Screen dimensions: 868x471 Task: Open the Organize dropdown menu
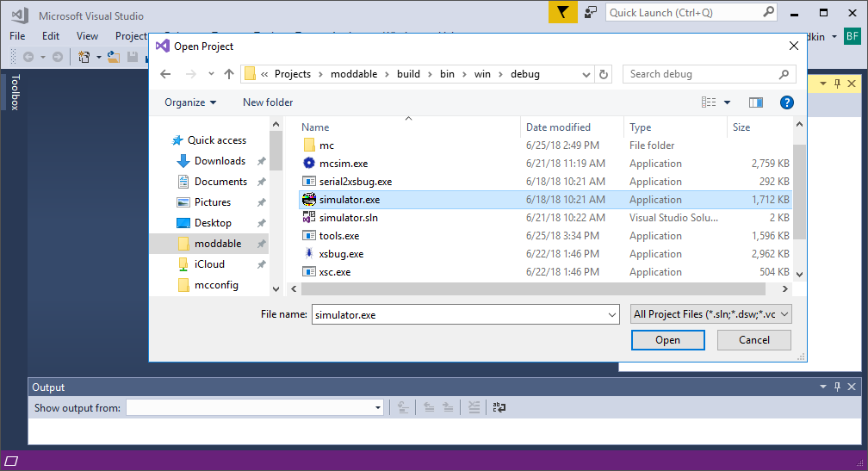[x=190, y=102]
